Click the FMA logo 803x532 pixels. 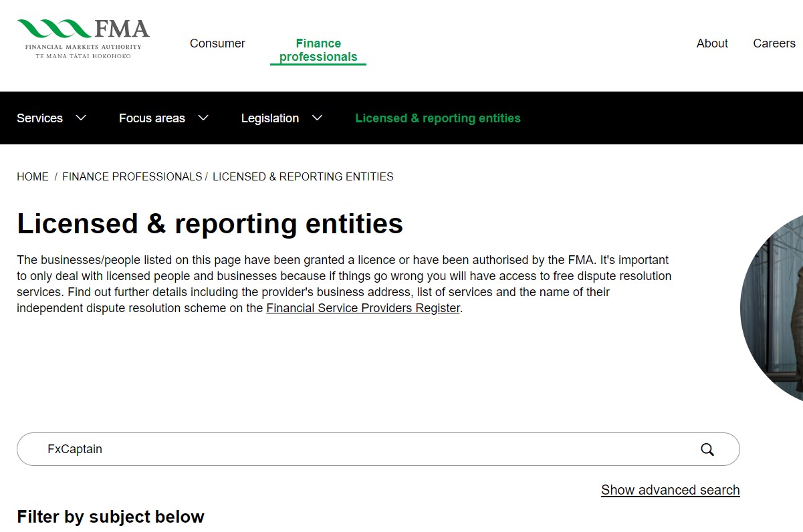click(83, 39)
